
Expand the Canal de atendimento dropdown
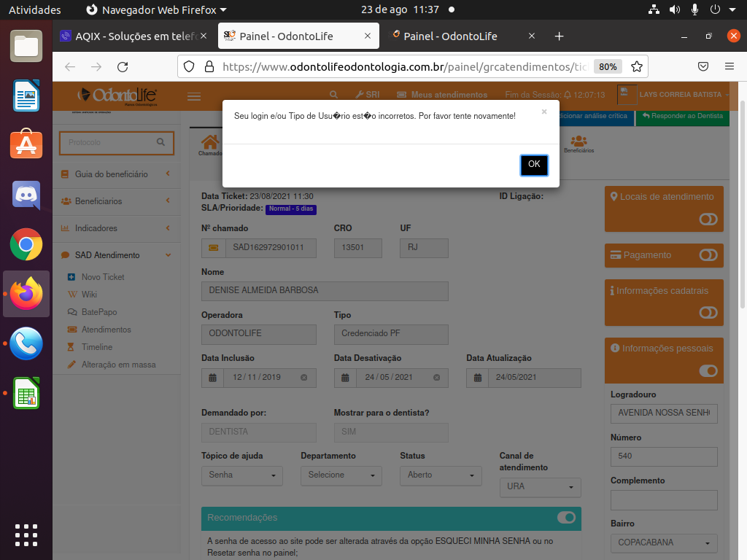point(540,486)
